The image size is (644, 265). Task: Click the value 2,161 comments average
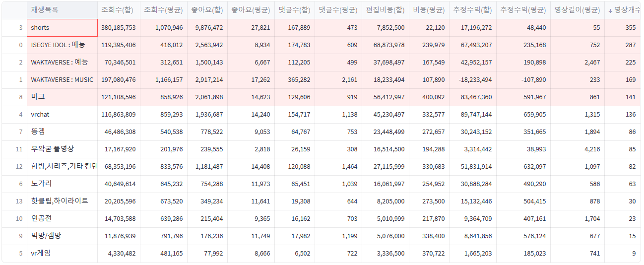click(338, 80)
